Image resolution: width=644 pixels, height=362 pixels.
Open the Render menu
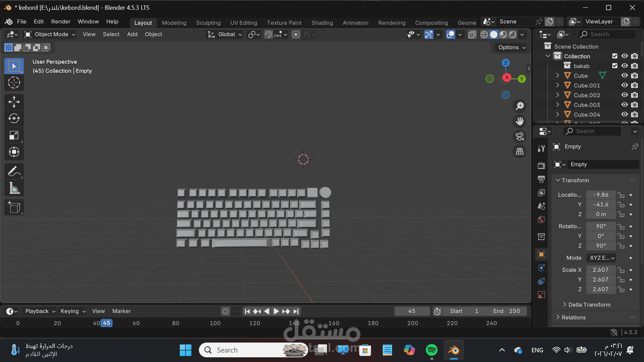(61, 21)
